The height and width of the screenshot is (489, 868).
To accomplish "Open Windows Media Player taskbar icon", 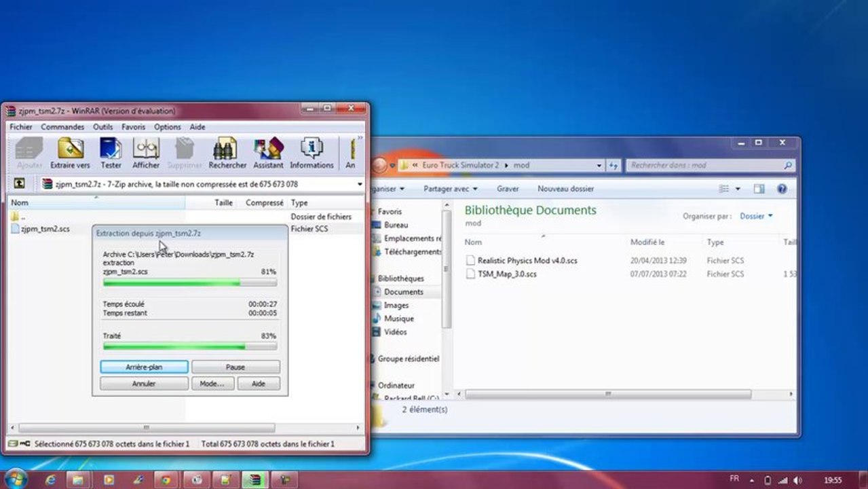I will point(108,479).
